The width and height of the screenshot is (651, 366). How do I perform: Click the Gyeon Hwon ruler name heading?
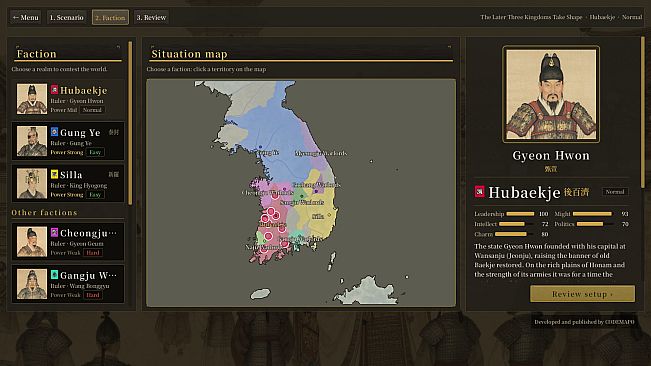tap(551, 156)
